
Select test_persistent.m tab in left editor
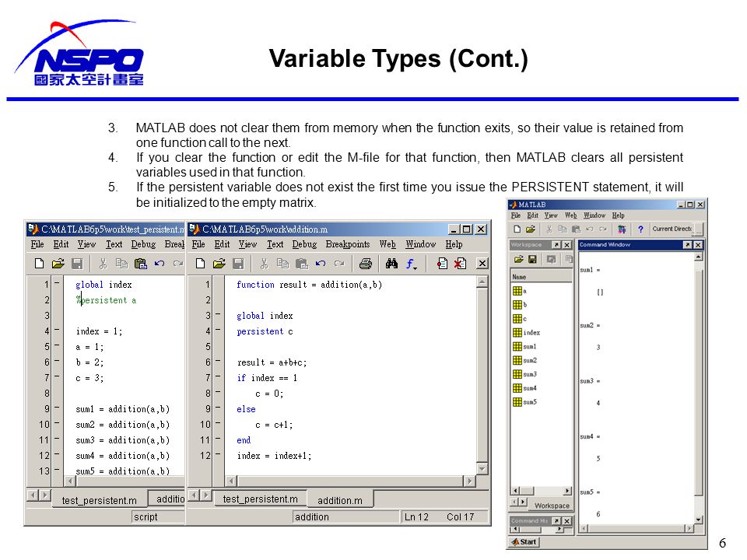pyautogui.click(x=99, y=500)
